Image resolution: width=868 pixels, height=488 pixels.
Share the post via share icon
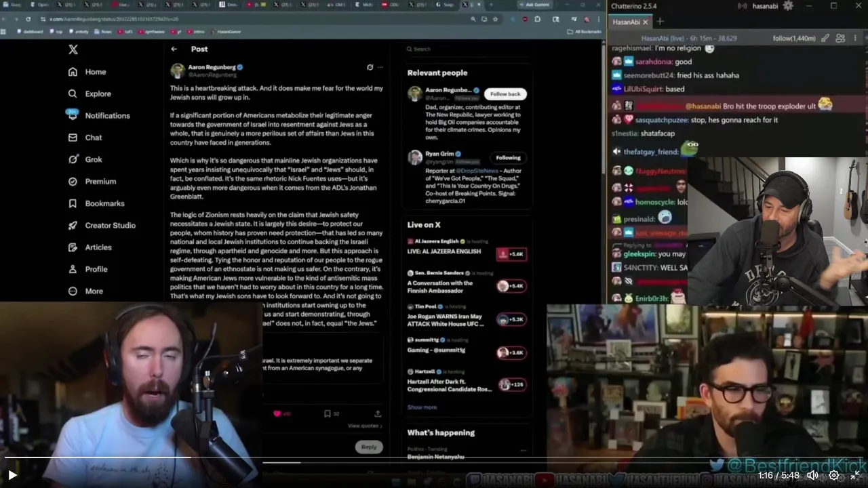(378, 413)
